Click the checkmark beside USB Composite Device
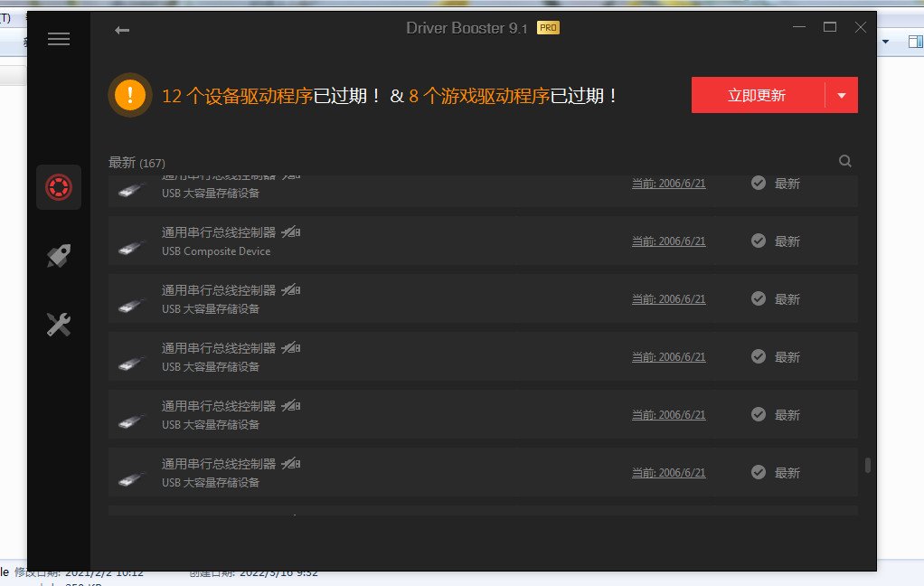 pyautogui.click(x=758, y=241)
